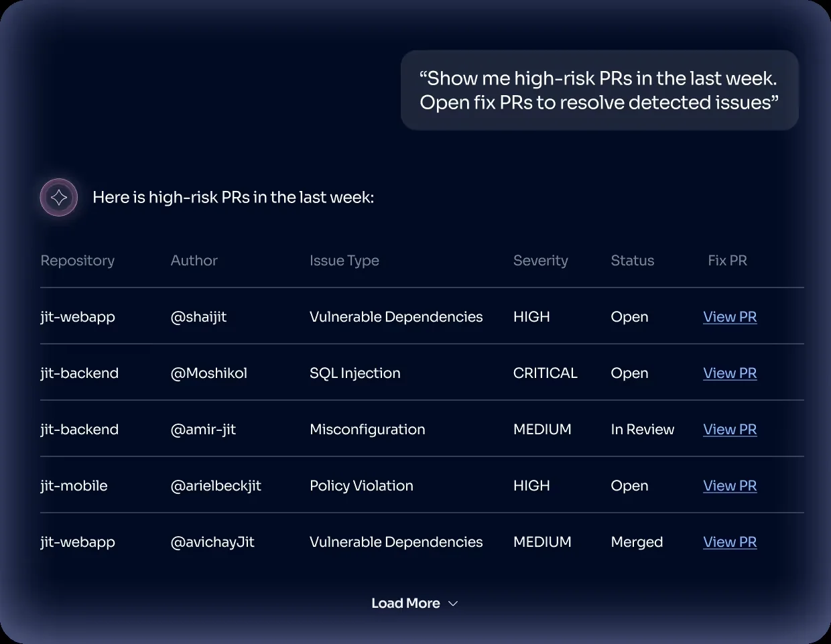Open fix PR for the Misconfiguration row
This screenshot has height=644, width=831.
click(730, 429)
